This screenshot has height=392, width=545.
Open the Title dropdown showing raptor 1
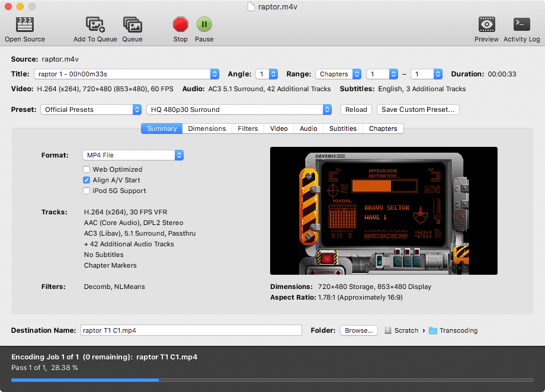click(127, 74)
